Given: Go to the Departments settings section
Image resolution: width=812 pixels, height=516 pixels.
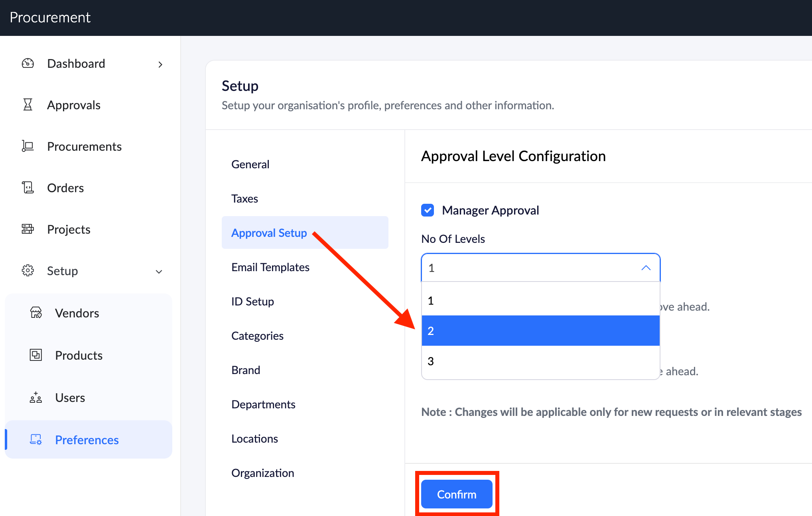Looking at the screenshot, I should (x=263, y=404).
